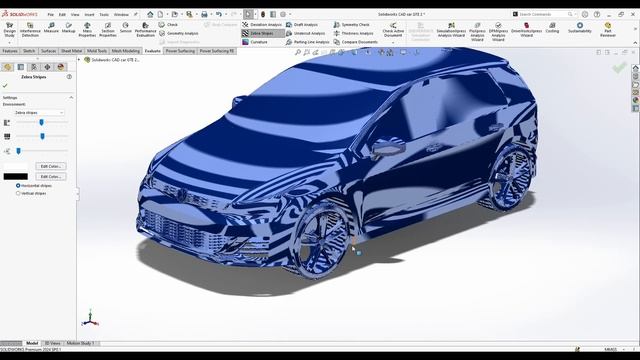Open the Design Study tool

(x=9, y=30)
